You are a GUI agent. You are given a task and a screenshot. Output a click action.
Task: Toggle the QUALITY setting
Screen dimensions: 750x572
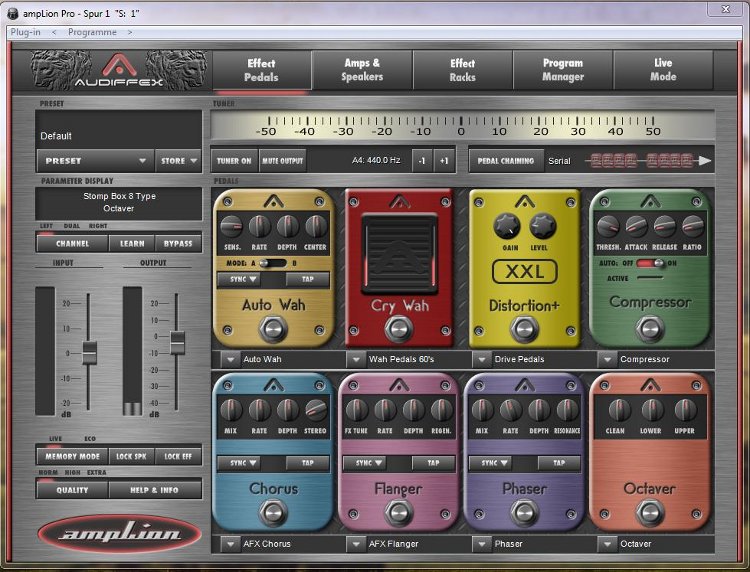coord(72,490)
